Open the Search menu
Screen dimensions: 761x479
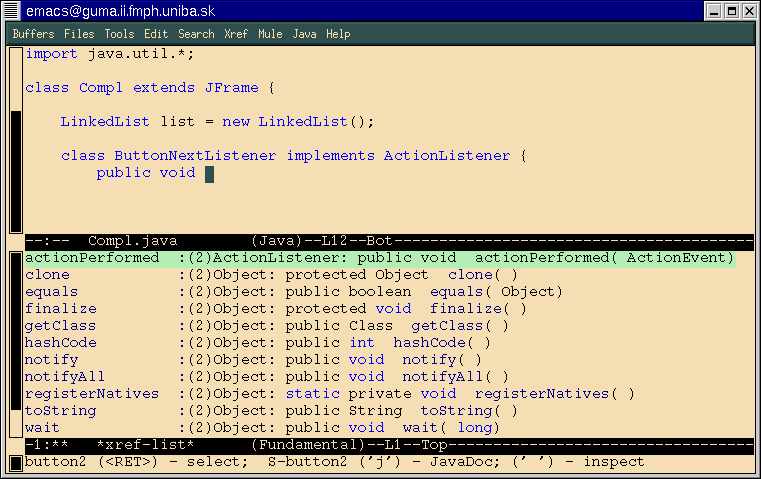click(x=196, y=34)
